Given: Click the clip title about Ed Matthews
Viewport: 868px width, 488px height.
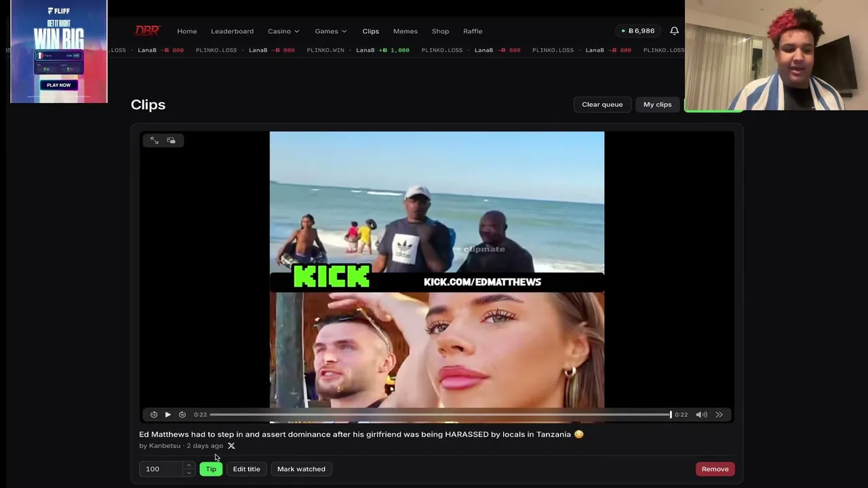Looking at the screenshot, I should 361,434.
